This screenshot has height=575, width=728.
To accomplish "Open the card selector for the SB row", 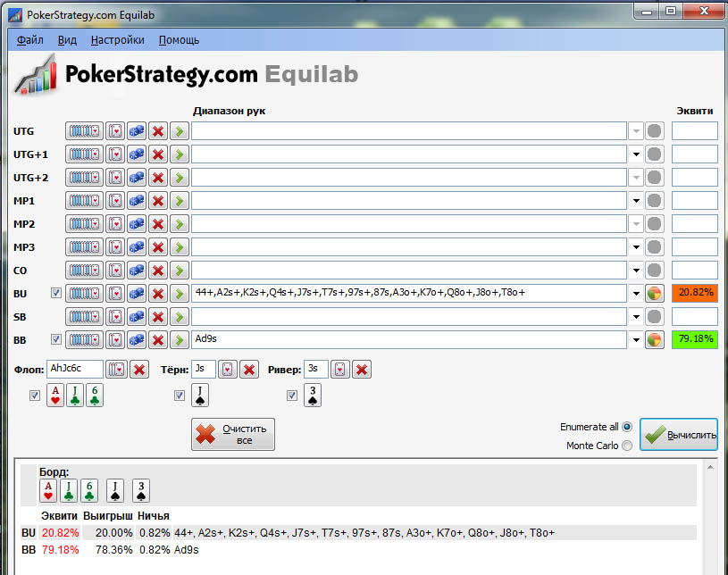I will click(x=115, y=317).
